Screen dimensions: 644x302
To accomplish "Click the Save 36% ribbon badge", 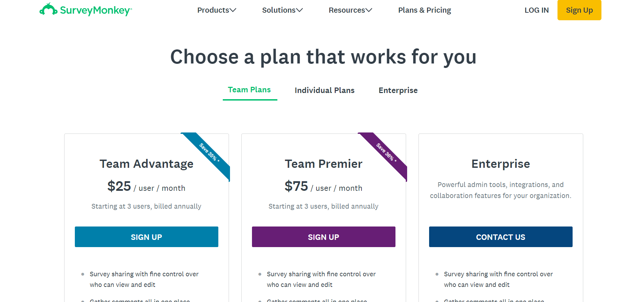I will (386, 152).
